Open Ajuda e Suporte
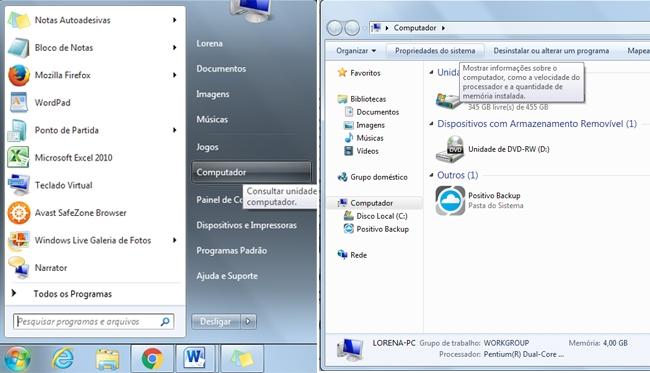Viewport: 650px width, 373px height. pos(227,276)
